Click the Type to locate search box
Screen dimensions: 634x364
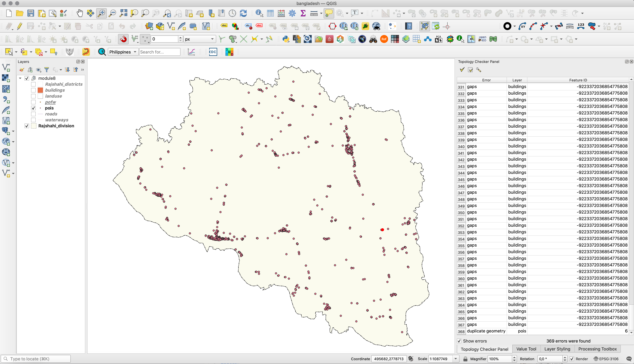(36, 359)
